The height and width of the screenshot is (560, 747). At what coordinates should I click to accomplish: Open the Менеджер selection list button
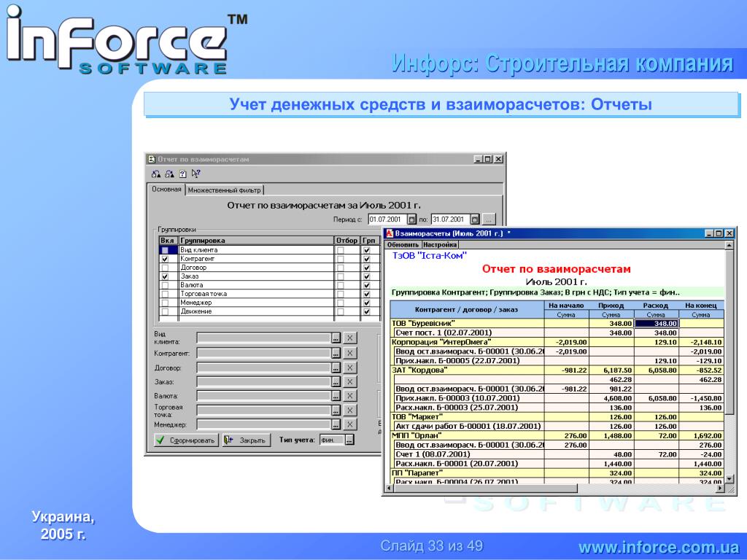pos(336,424)
